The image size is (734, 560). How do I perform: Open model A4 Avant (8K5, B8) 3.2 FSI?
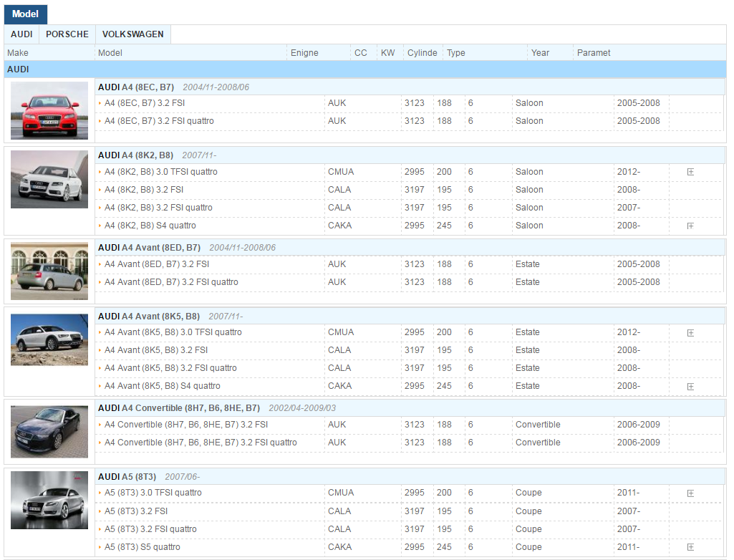[x=156, y=349]
